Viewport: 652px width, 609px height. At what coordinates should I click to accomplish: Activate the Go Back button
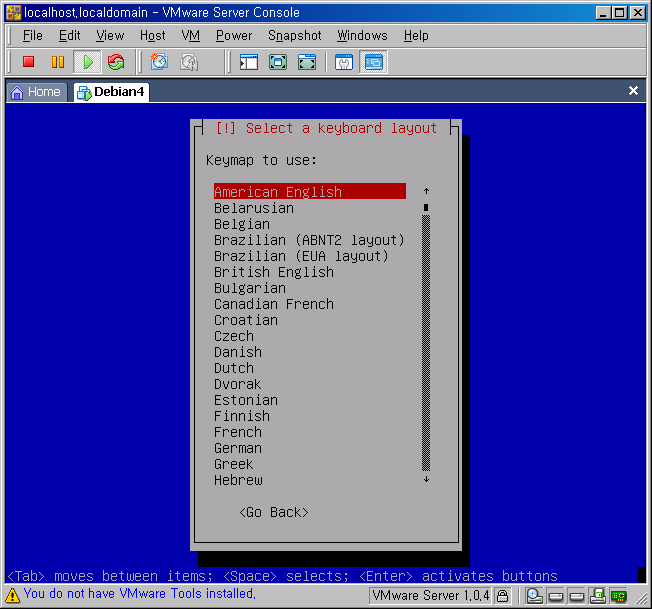click(274, 512)
